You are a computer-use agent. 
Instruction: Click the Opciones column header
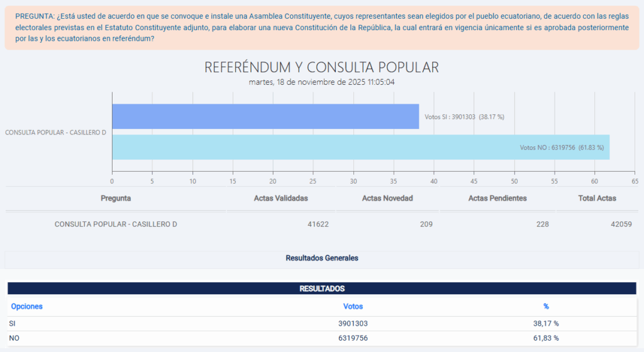tap(27, 306)
